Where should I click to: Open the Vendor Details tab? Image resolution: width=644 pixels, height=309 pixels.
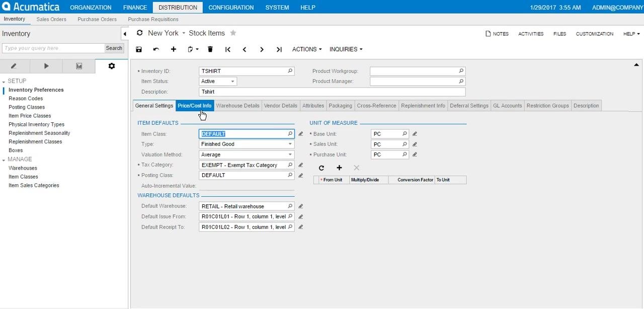coord(281,106)
